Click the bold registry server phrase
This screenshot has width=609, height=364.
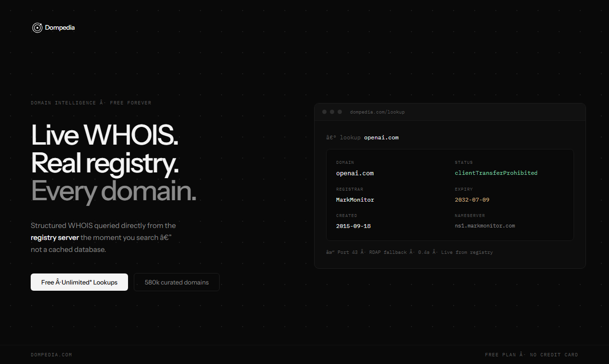point(55,238)
